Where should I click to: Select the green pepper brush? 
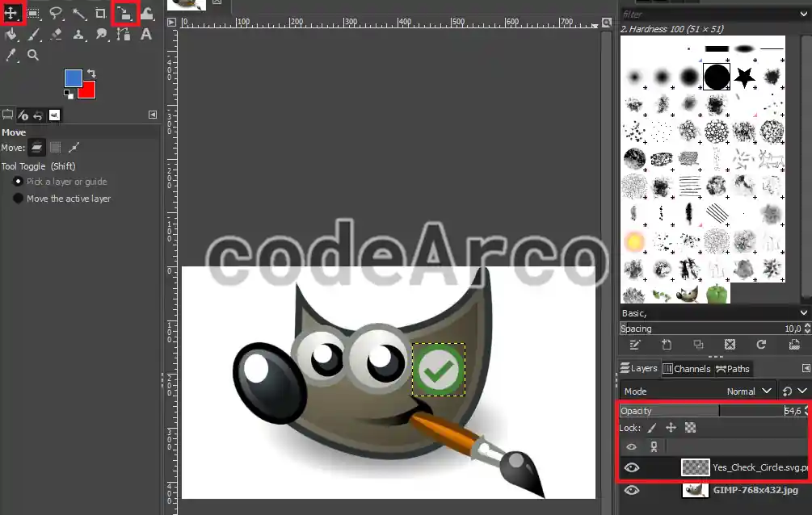click(x=717, y=293)
